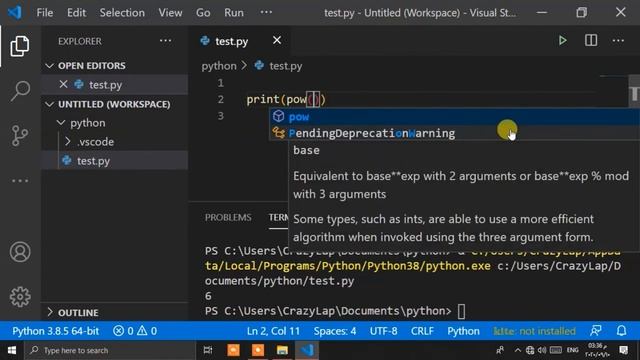Show more menu items ellipsis
The height and width of the screenshot is (360, 640).
pos(266,12)
